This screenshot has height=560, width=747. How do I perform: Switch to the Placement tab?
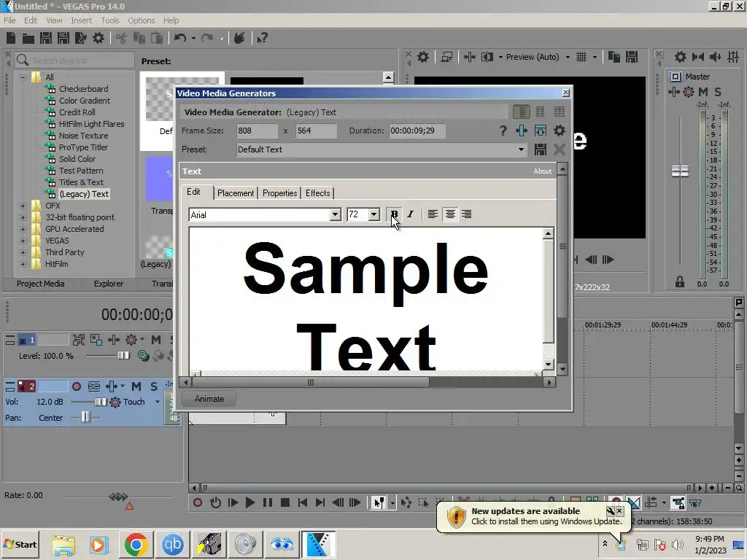point(236,192)
